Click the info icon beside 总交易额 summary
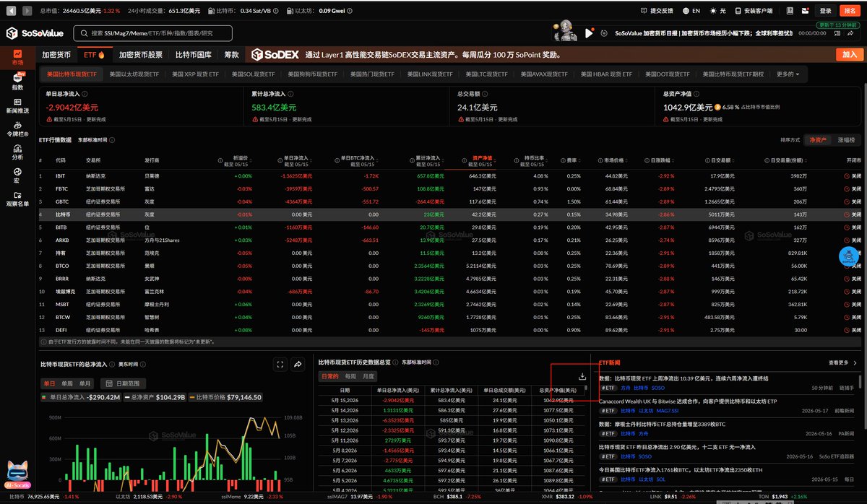Viewport: 867px width, 504px height. pyautogui.click(x=486, y=93)
